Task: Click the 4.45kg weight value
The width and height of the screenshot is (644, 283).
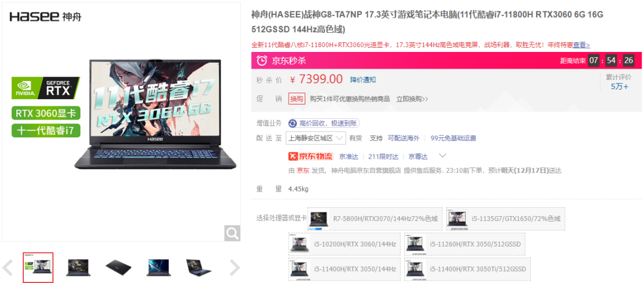Action: click(x=298, y=189)
